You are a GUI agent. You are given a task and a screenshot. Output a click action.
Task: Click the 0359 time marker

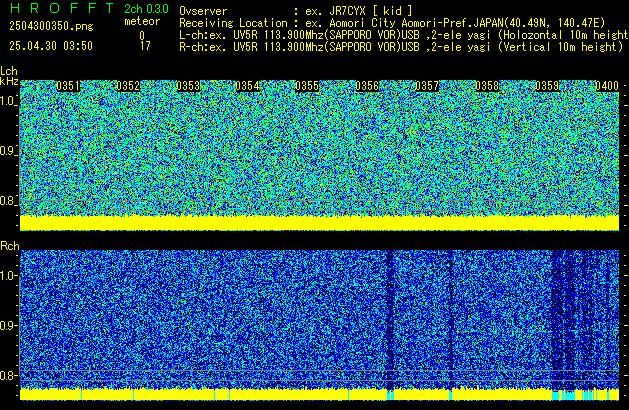point(547,86)
